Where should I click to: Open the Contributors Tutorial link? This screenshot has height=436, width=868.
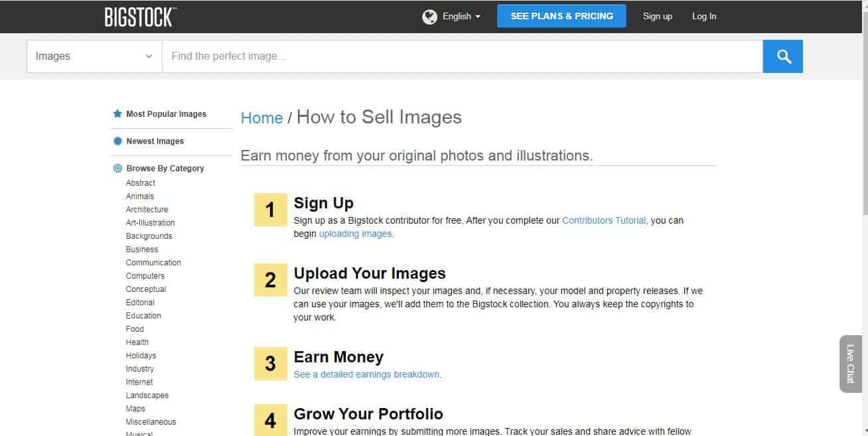pos(604,220)
